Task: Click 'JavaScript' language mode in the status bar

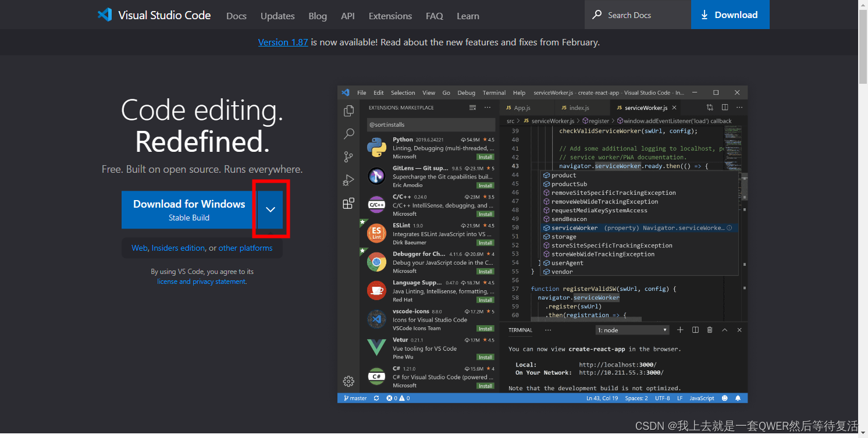Action: [x=702, y=398]
